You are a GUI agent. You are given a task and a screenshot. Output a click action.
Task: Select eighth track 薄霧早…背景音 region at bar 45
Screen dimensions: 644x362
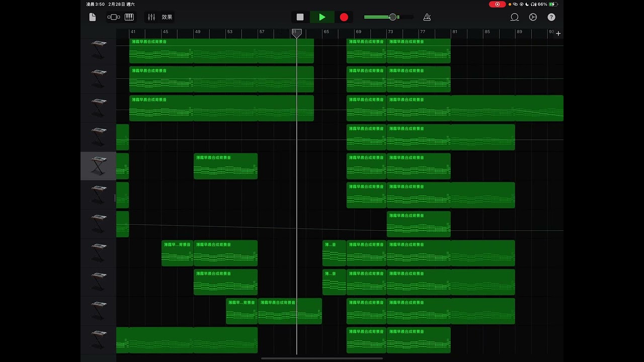pos(177,253)
